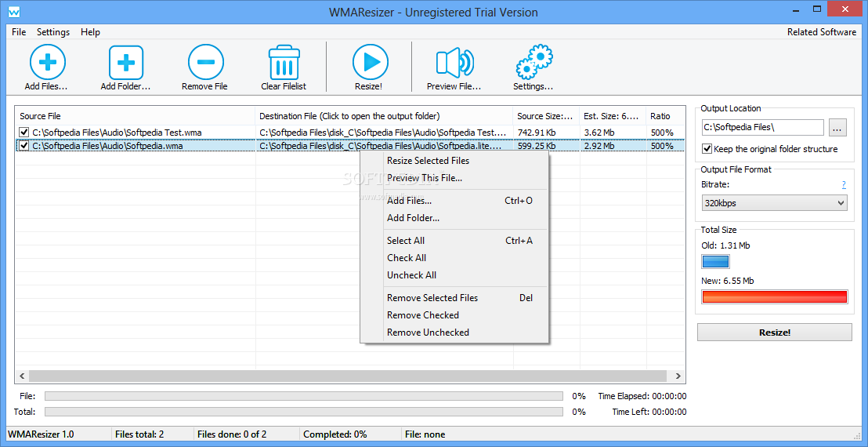Screen dimensions: 868x447
Task: Choose Select All from context menu
Action: 454,241
